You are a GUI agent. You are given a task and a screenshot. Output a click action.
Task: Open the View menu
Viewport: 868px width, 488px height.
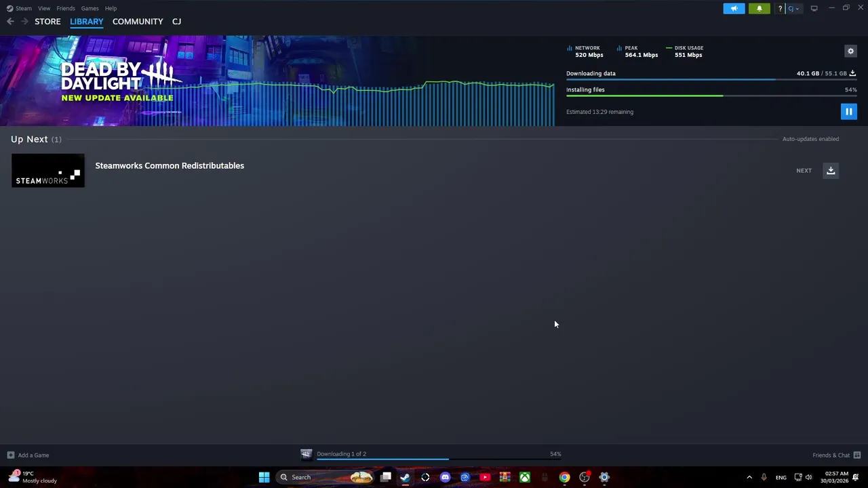44,8
